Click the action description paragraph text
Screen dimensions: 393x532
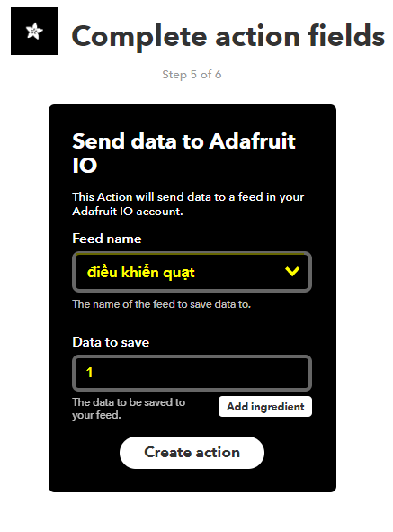[x=188, y=204]
